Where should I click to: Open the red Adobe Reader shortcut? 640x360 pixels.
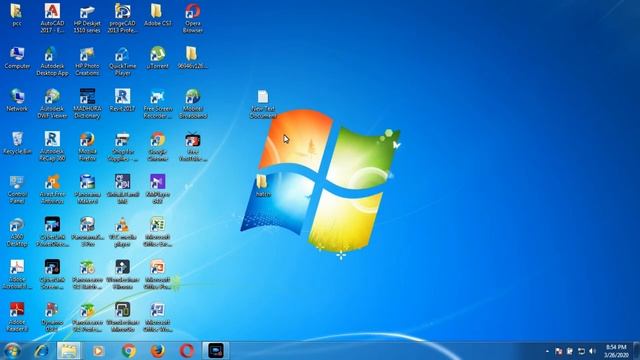pyautogui.click(x=17, y=317)
